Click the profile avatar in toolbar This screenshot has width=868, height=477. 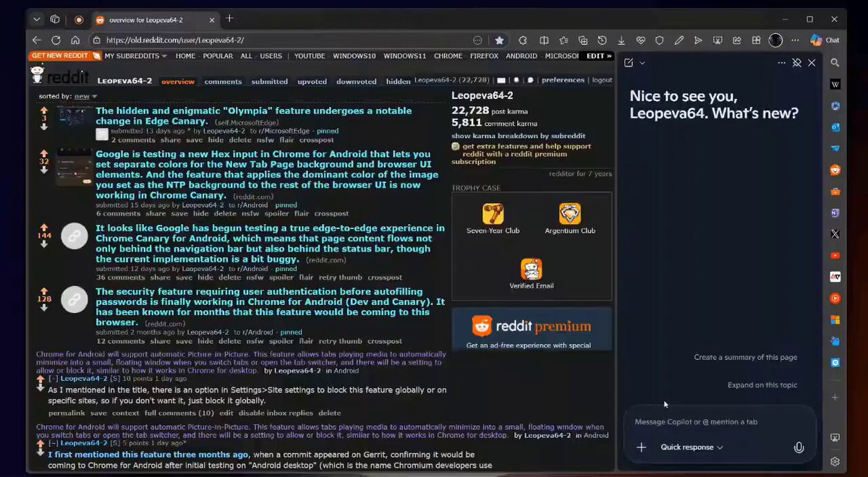775,40
